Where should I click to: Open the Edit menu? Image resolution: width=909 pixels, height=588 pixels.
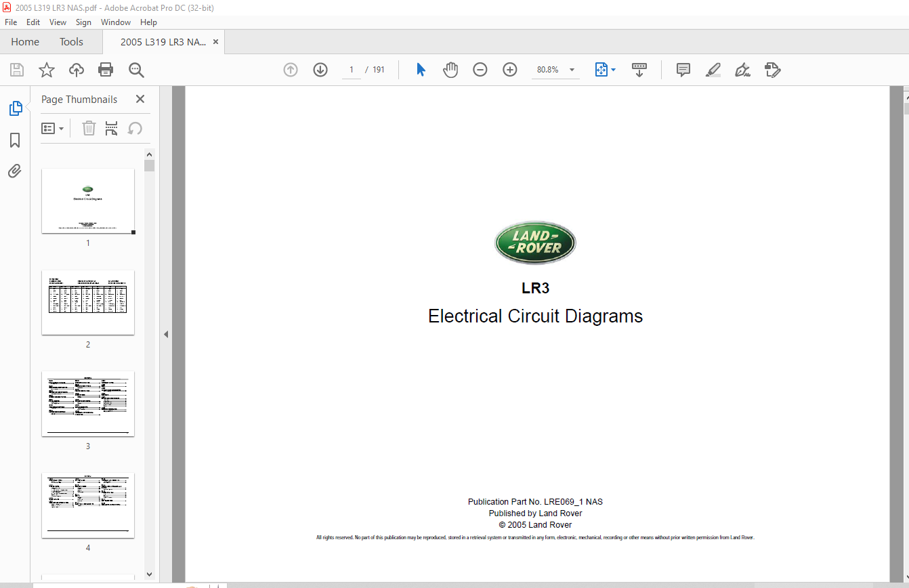(33, 22)
